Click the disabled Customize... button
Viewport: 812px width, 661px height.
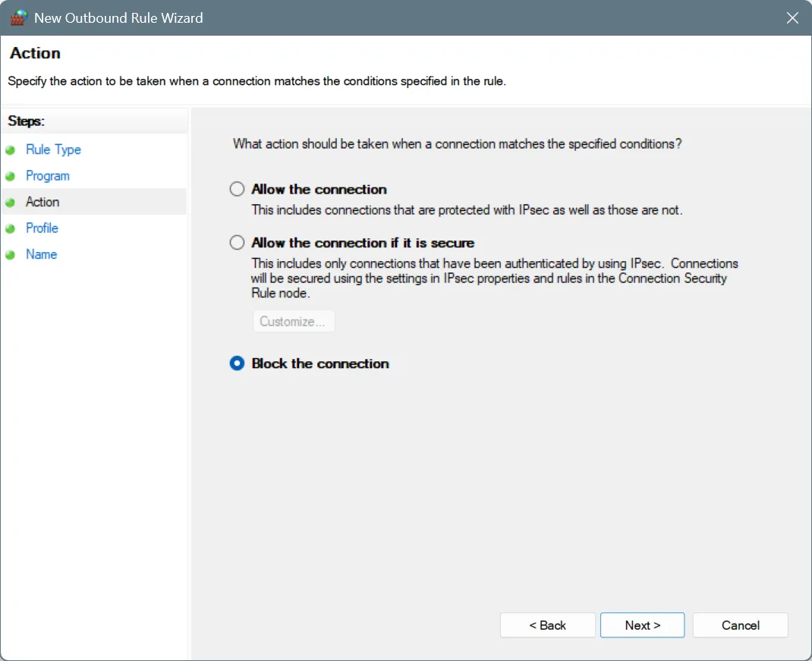click(x=294, y=321)
